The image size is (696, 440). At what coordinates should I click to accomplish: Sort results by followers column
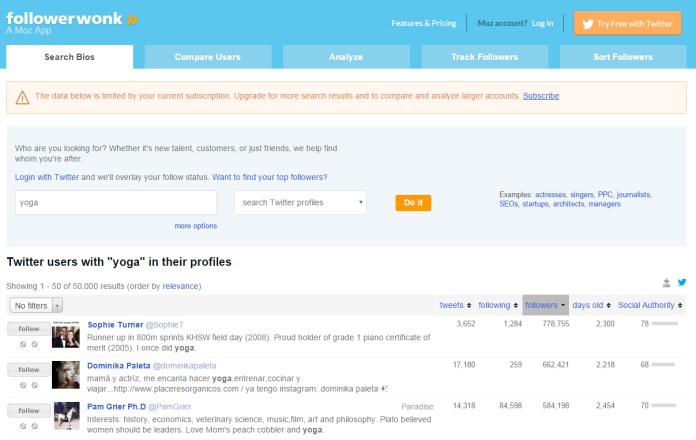pos(546,305)
